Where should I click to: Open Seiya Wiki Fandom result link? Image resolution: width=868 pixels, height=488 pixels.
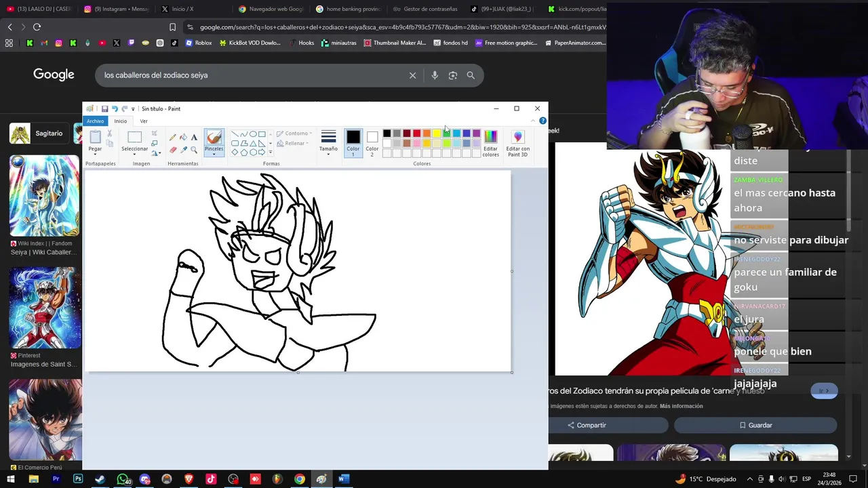[x=45, y=248]
